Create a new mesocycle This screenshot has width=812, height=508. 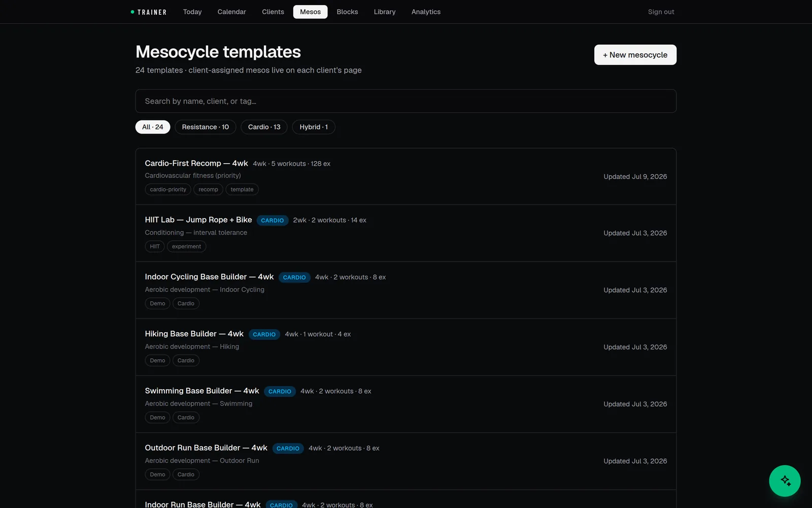click(635, 55)
